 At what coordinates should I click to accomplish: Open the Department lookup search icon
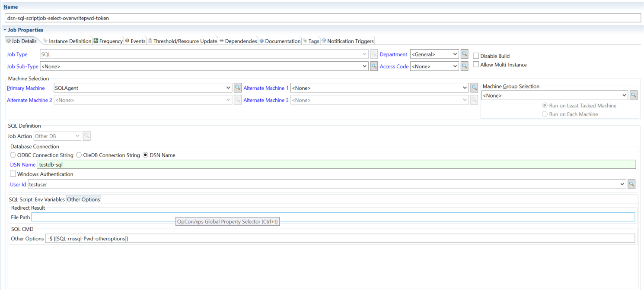(x=464, y=54)
